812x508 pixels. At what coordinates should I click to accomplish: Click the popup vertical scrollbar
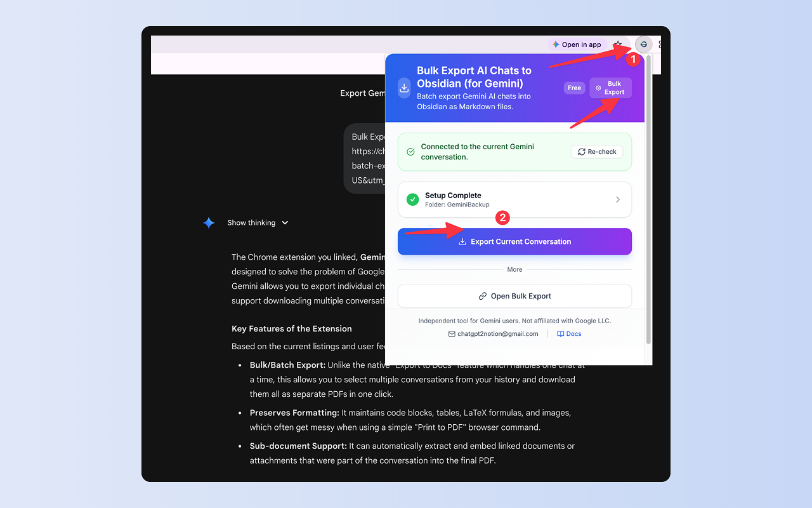point(648,200)
